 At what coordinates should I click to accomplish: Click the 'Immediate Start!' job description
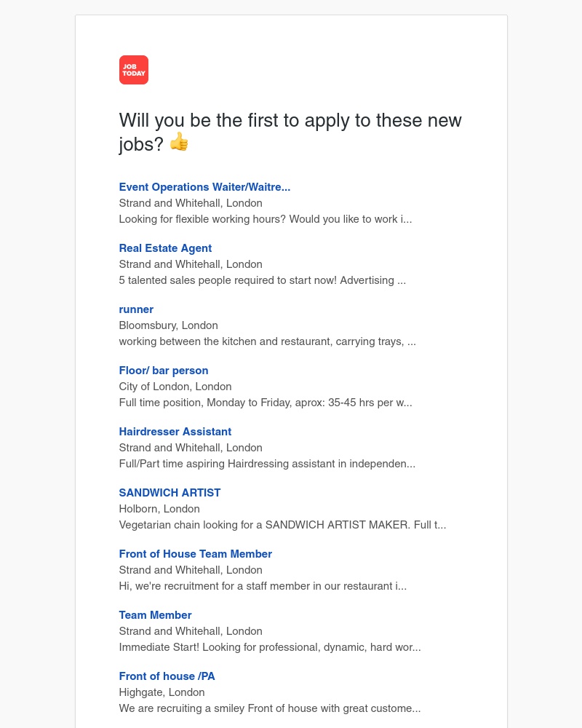[270, 647]
